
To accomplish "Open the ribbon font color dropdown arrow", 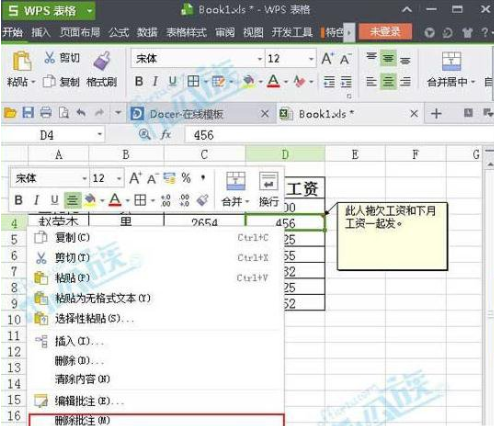I will [x=286, y=82].
